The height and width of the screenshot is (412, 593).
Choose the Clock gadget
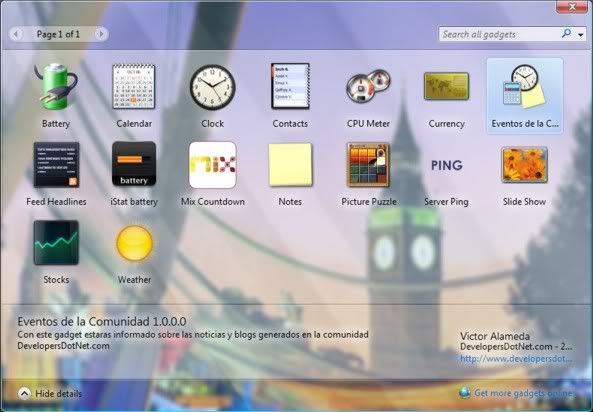212,87
